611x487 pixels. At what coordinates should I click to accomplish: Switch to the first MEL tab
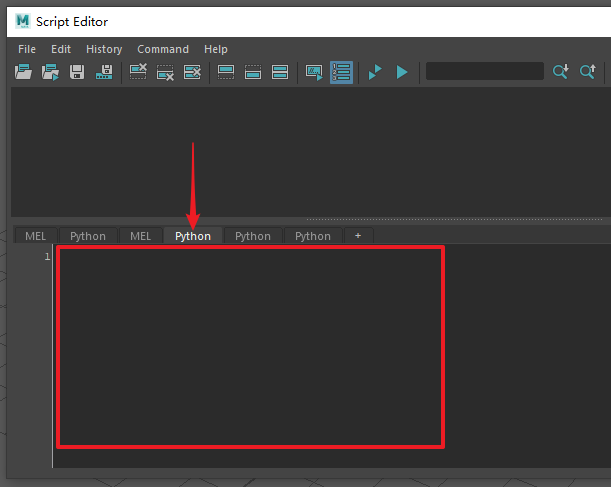(x=35, y=236)
